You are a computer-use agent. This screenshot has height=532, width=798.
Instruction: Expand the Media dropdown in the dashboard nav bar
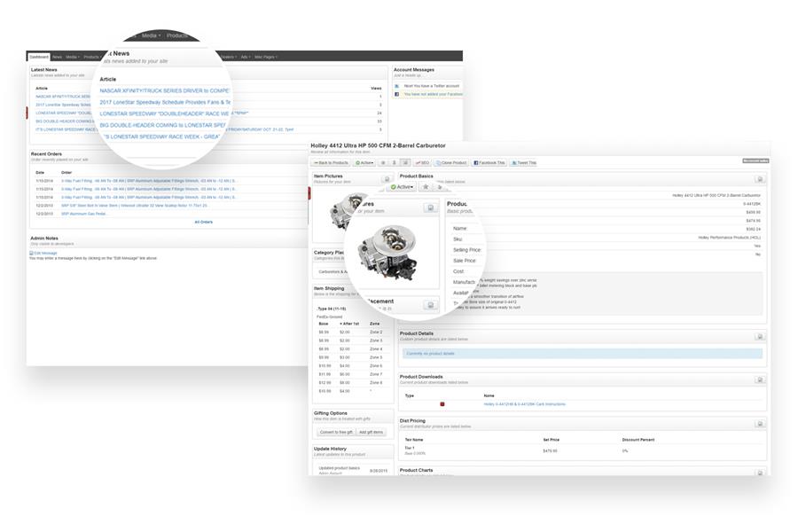73,57
